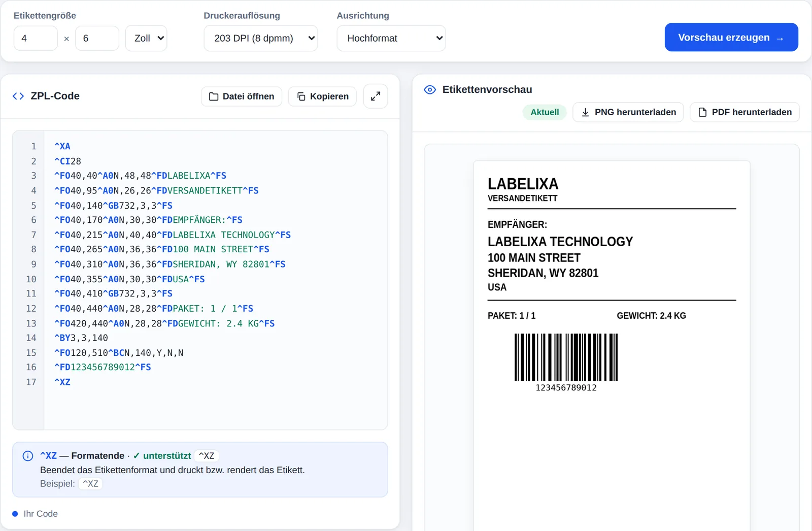The width and height of the screenshot is (812, 531).
Task: Click code line ^FD123456789012^FS
Action: 103,367
